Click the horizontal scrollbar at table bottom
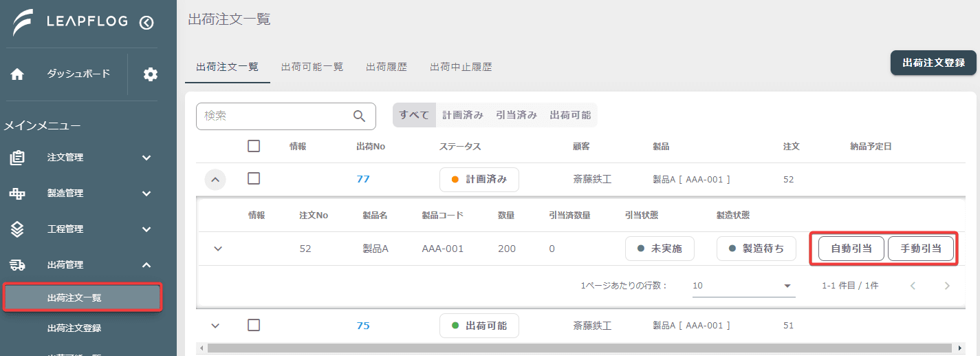The height and width of the screenshot is (356, 980). (579, 348)
